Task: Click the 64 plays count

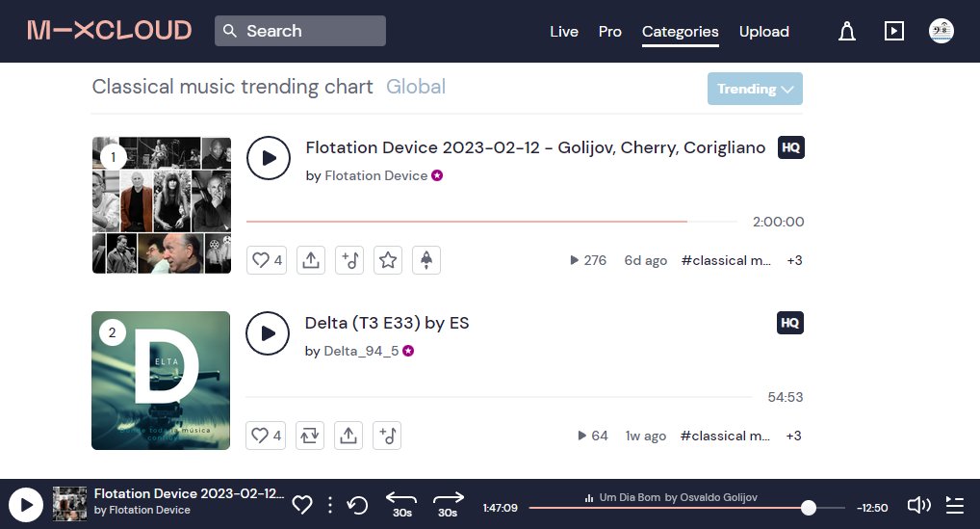Action: (592, 436)
